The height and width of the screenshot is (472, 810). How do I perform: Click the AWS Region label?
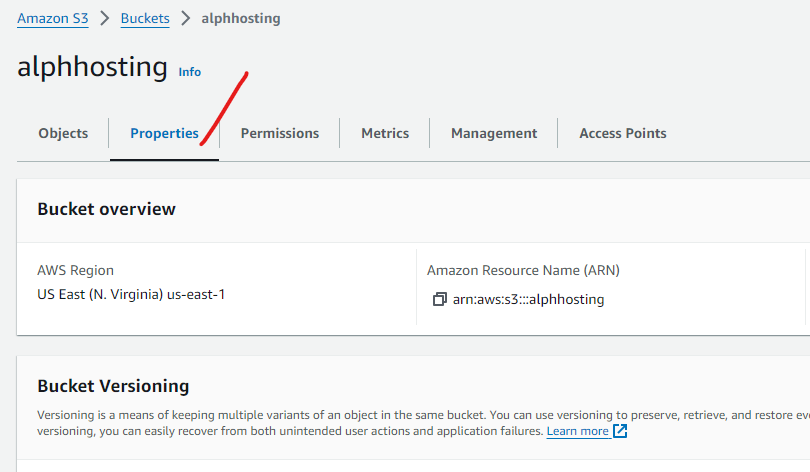click(x=75, y=270)
